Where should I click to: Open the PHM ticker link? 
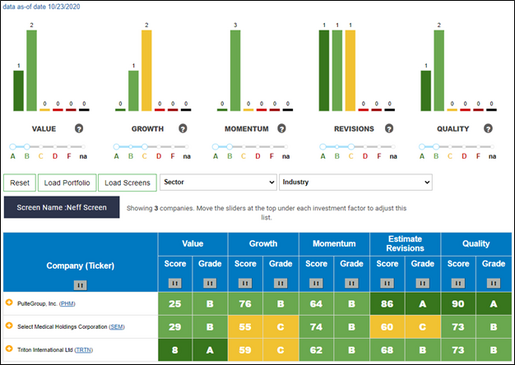67,304
